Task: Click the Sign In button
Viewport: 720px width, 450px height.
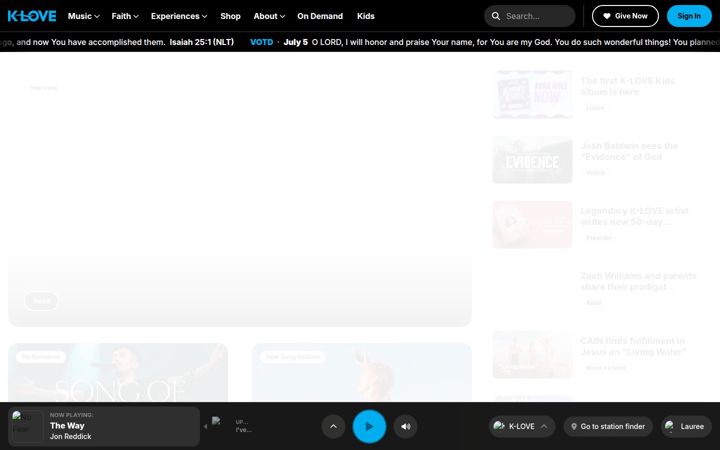Action: tap(689, 16)
